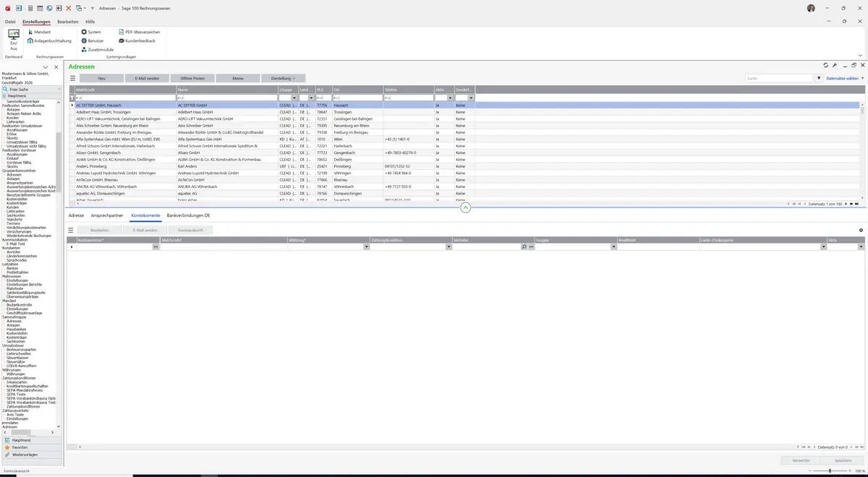Click the red X icon in quick access toolbar
This screenshot has height=477, width=868.
(69, 7)
